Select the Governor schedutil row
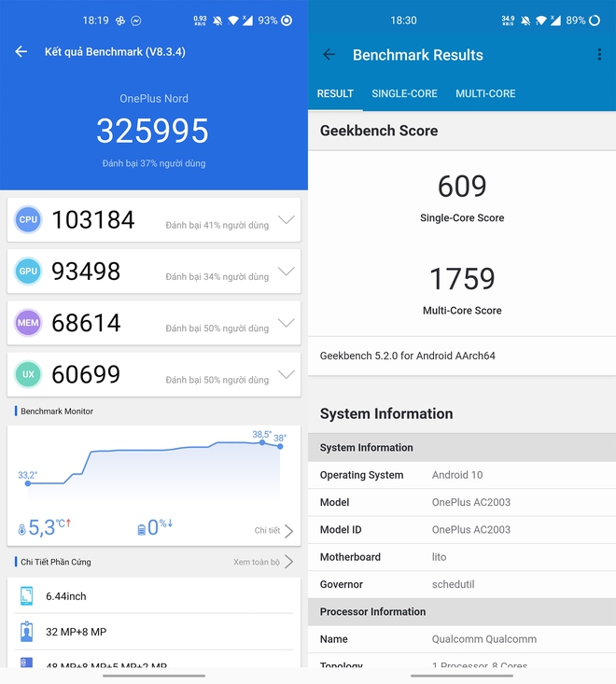 coord(462,584)
